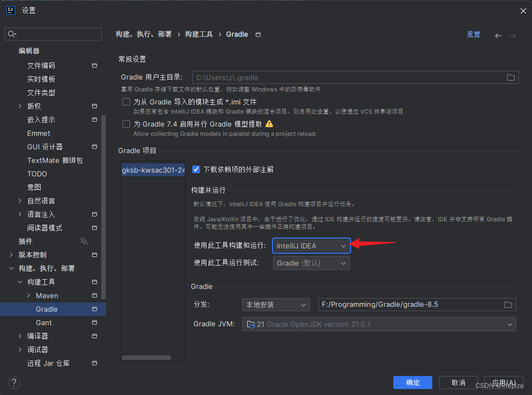This screenshot has width=532, height=395.
Task: Expand the 自然语言 tree node
Action: (x=20, y=201)
